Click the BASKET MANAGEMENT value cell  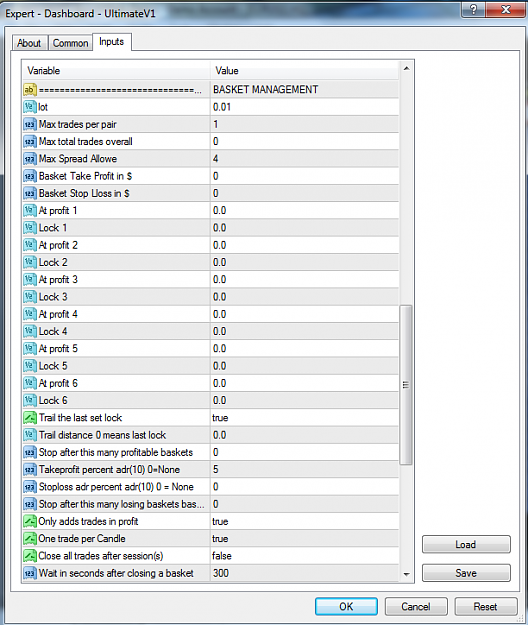[304, 90]
